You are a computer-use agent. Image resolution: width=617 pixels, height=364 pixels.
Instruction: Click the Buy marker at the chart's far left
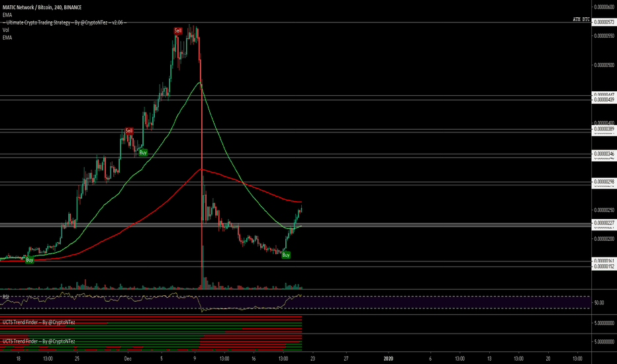[x=30, y=260]
